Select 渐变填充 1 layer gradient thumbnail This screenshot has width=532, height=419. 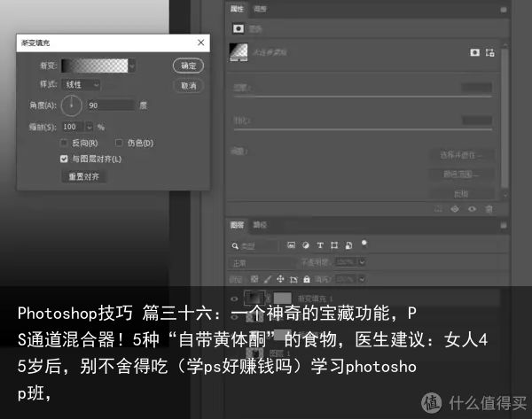pos(254,299)
